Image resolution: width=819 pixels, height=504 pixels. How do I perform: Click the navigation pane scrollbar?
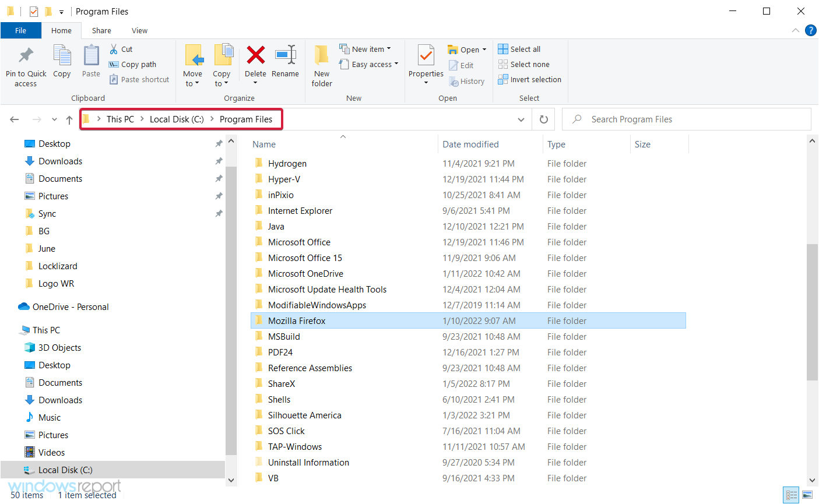click(231, 310)
